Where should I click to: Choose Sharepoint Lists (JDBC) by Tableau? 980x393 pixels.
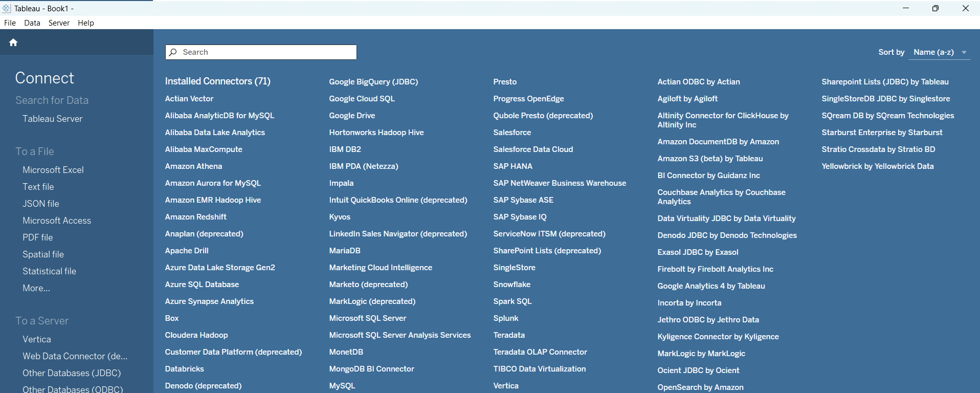click(x=885, y=82)
